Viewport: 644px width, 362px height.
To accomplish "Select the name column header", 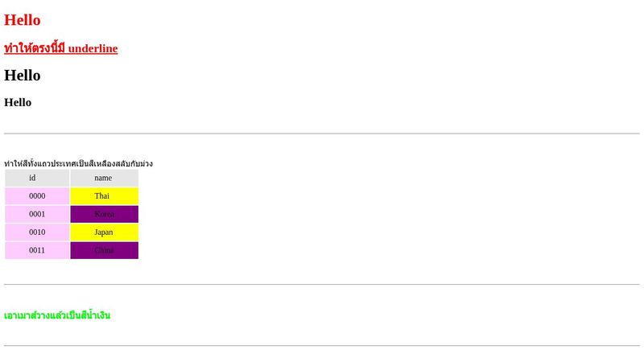I will (x=104, y=178).
